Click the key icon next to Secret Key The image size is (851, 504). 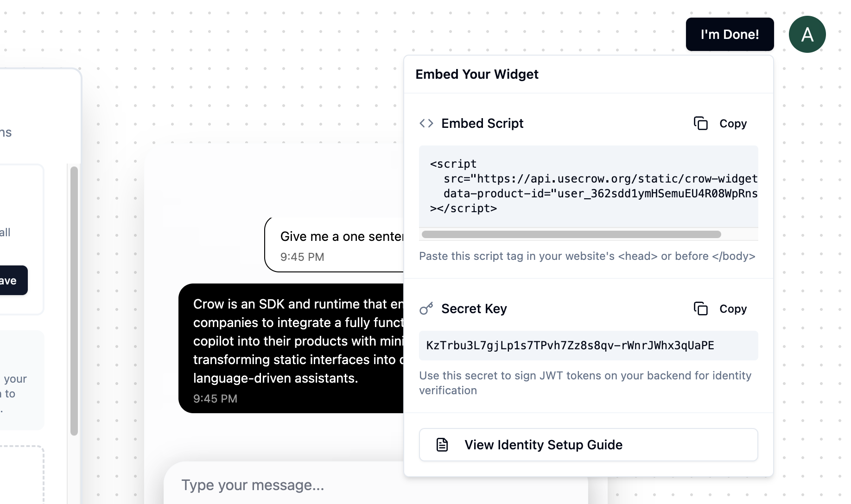pyautogui.click(x=425, y=309)
